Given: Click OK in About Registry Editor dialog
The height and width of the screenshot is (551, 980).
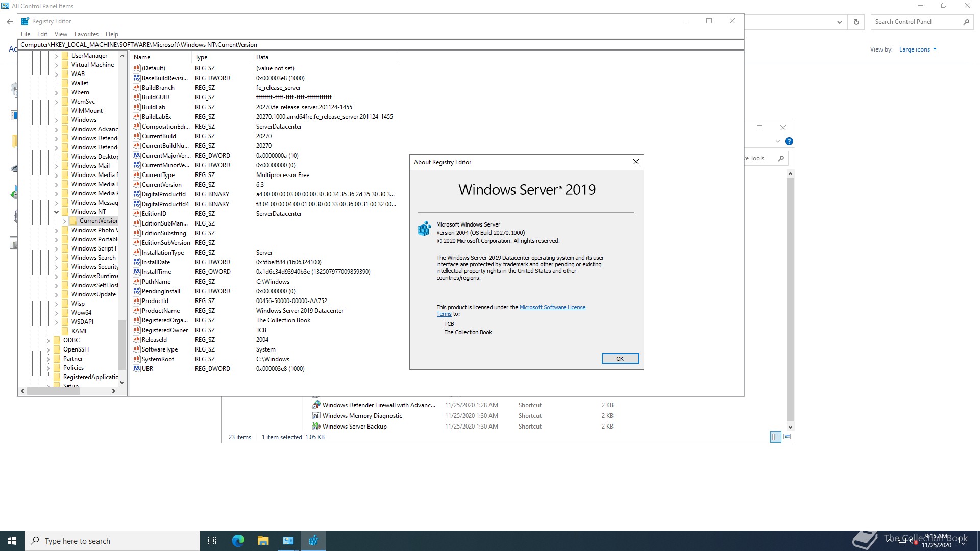Looking at the screenshot, I should [620, 359].
